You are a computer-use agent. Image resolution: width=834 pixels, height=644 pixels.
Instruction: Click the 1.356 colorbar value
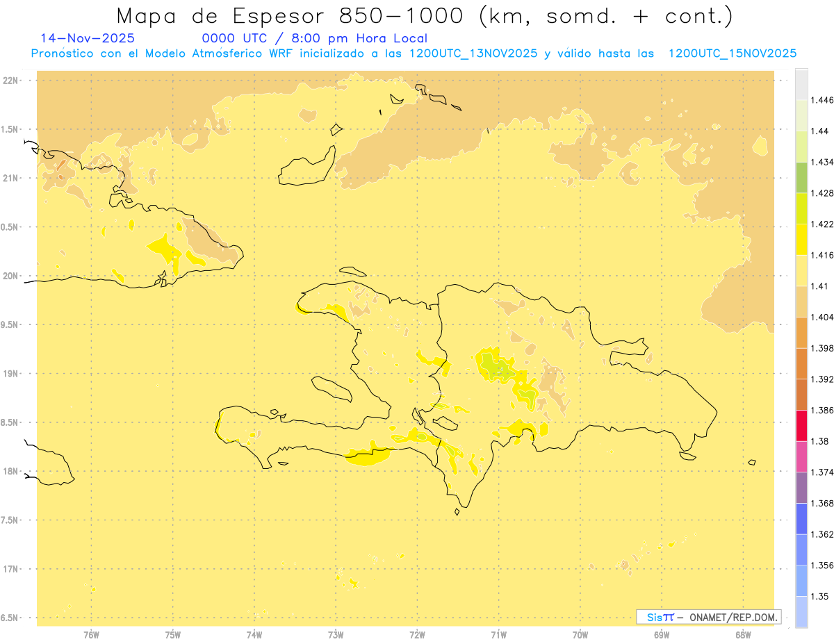[821, 565]
